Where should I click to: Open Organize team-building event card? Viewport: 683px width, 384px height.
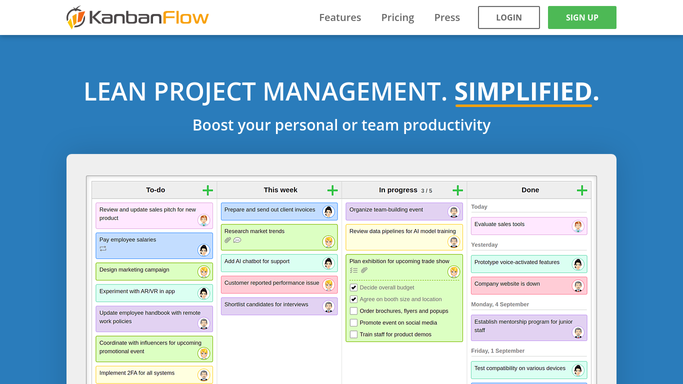[404, 212]
